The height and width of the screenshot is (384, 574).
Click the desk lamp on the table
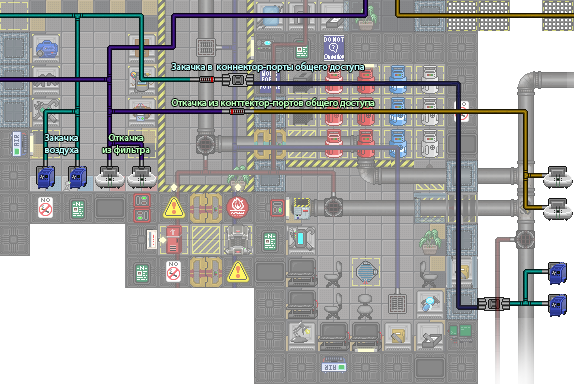301,332
